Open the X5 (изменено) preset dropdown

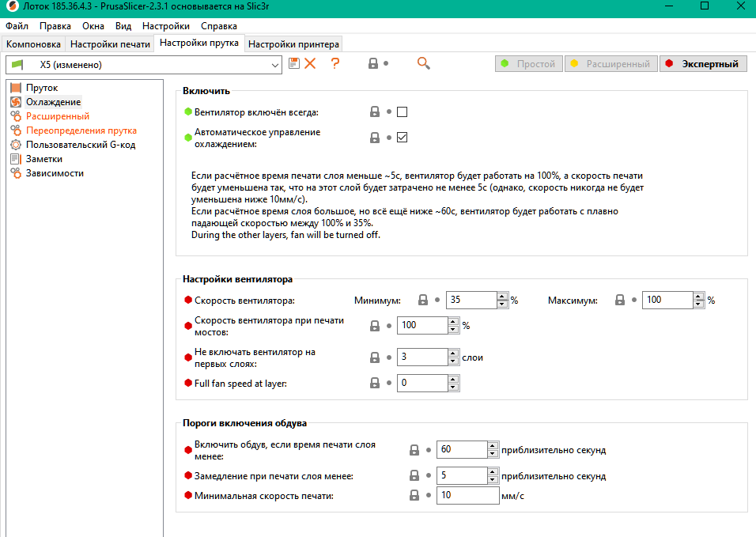coord(144,65)
